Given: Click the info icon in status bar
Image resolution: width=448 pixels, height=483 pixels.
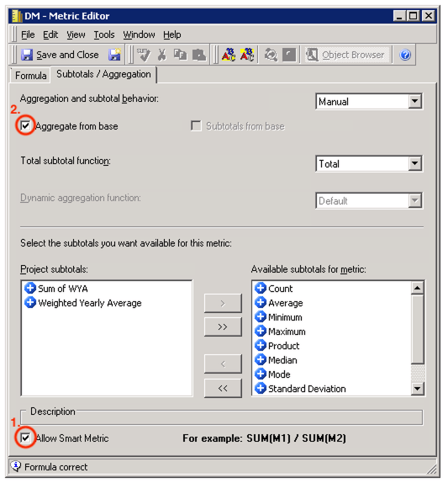Looking at the screenshot, I should click(x=16, y=466).
